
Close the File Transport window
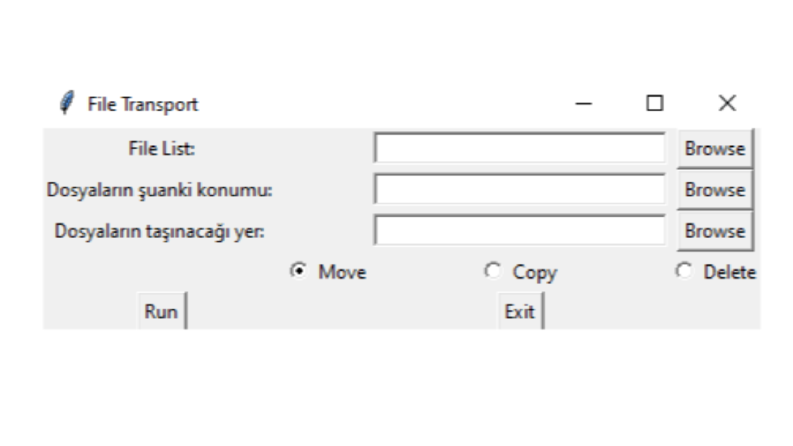pos(727,104)
